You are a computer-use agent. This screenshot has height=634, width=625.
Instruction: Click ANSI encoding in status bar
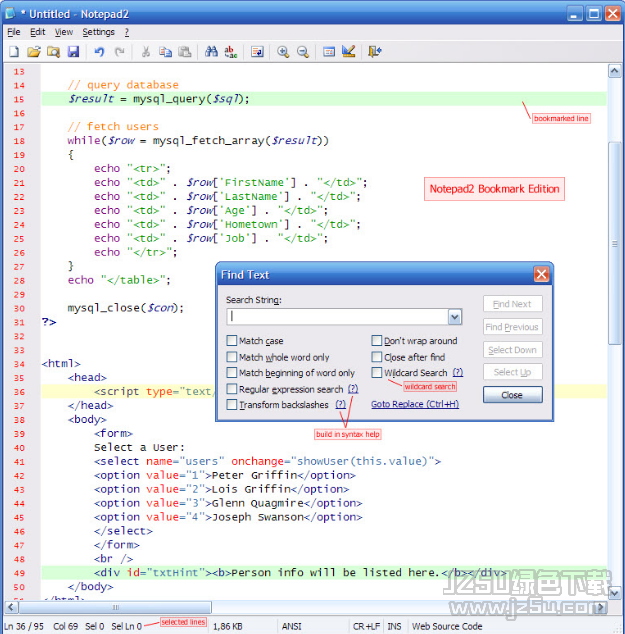291,626
